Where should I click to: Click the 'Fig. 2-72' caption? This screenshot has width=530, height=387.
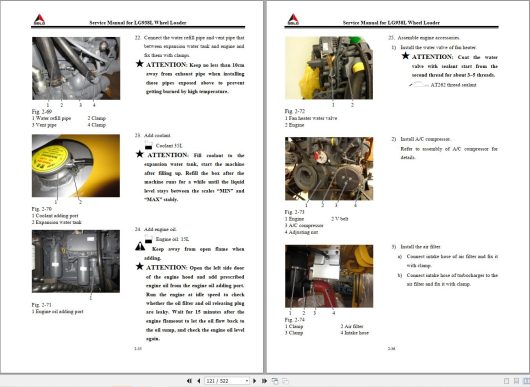click(295, 111)
